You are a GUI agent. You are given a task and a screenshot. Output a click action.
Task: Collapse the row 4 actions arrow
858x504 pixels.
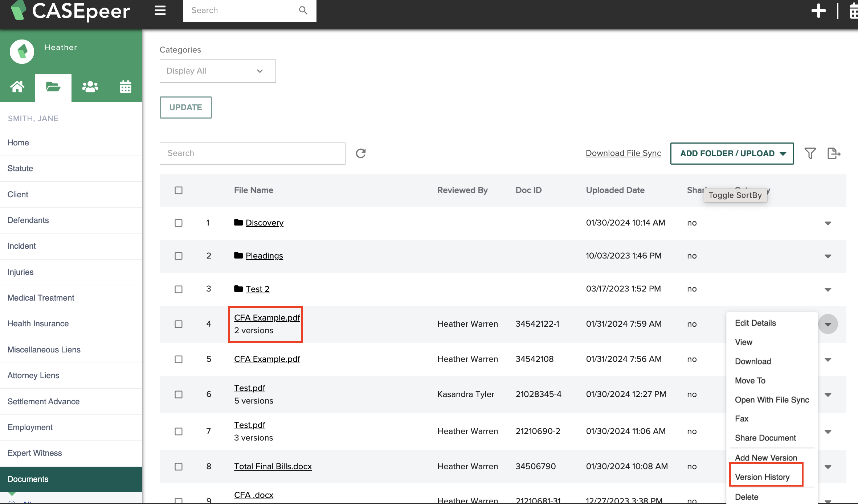(x=828, y=324)
